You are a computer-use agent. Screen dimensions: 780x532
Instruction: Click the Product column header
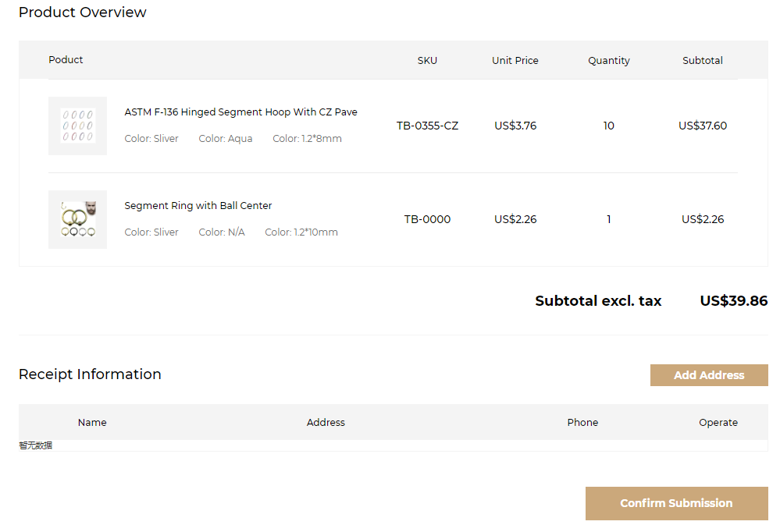[x=66, y=60]
